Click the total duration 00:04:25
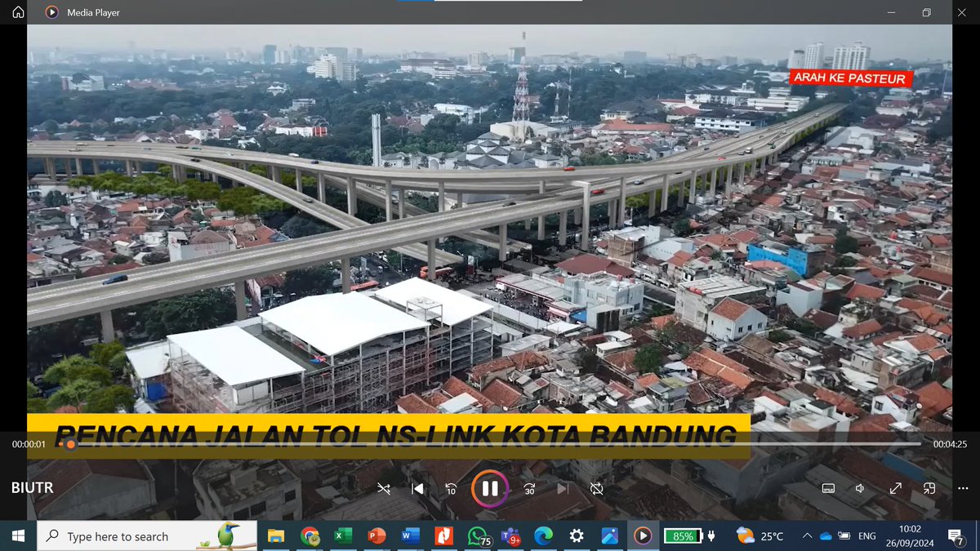Image resolution: width=980 pixels, height=551 pixels. click(x=950, y=444)
